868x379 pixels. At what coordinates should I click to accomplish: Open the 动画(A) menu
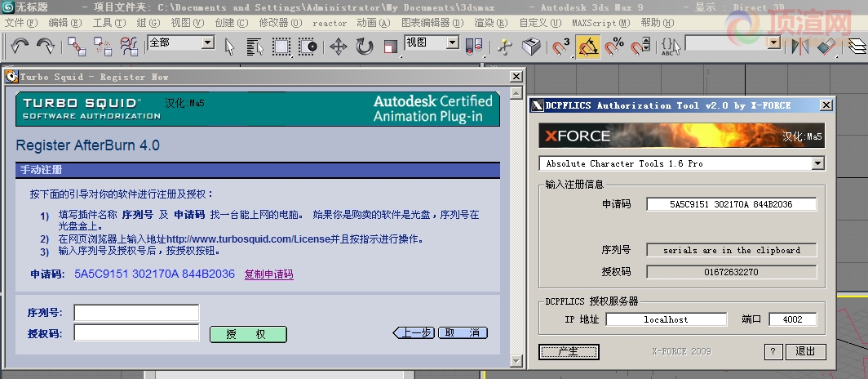coord(374,23)
